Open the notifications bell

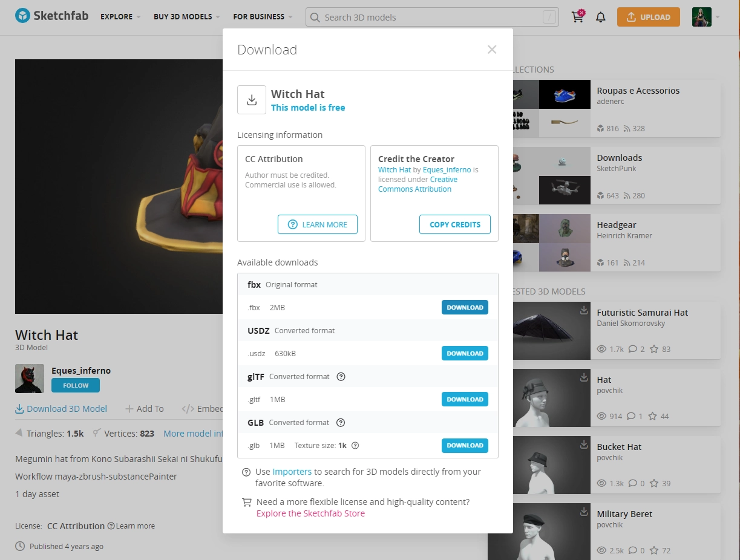point(600,17)
